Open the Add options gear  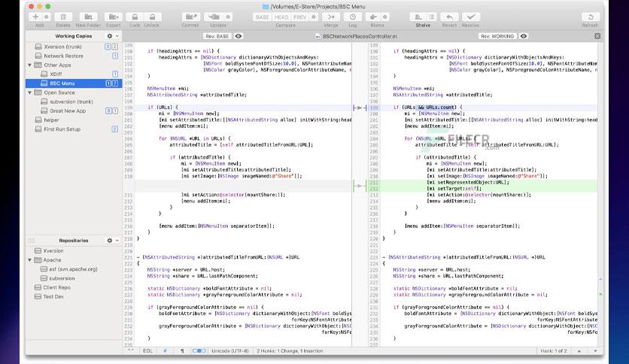tap(47, 17)
